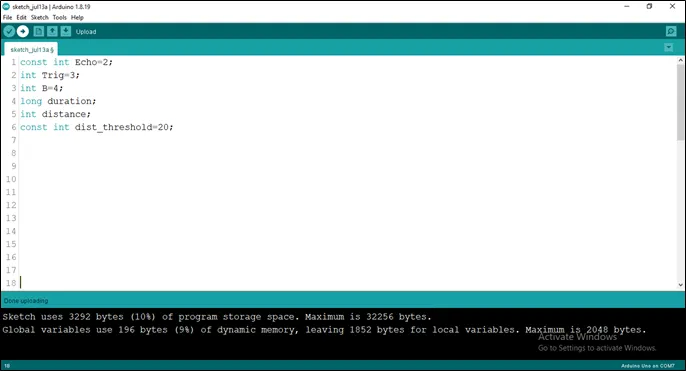Open a sketch with the up-arrow icon
This screenshot has height=371, width=686.
tap(52, 32)
